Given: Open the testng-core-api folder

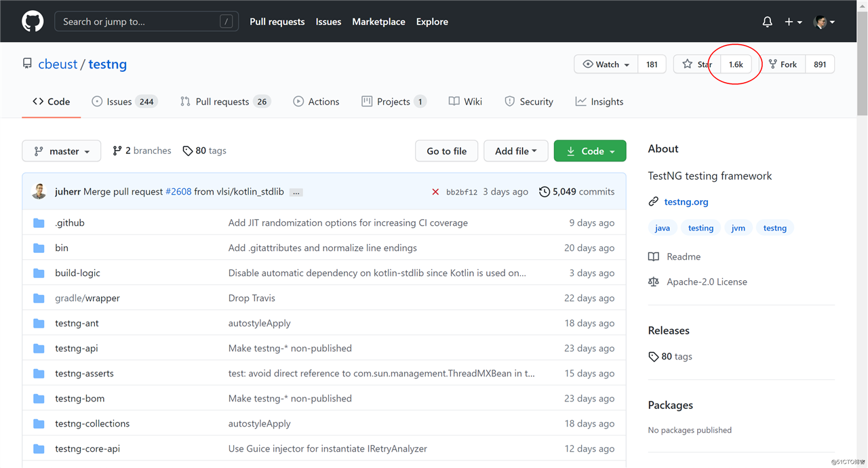Looking at the screenshot, I should pyautogui.click(x=87, y=448).
